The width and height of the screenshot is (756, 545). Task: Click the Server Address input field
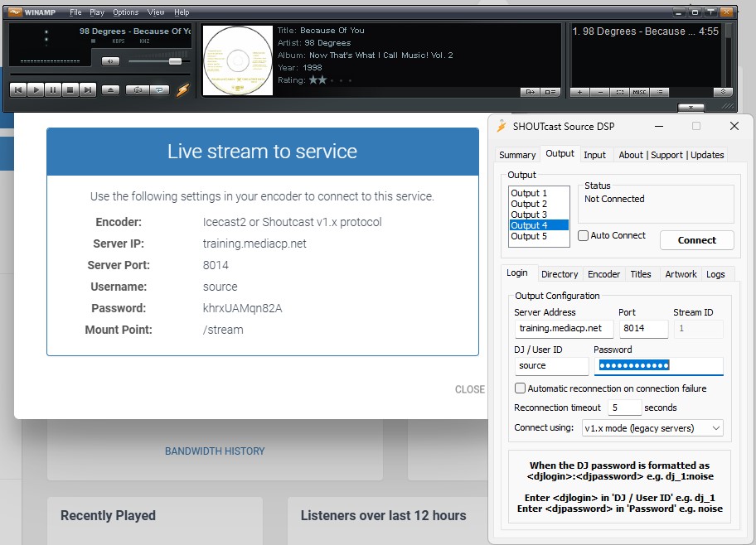point(564,329)
